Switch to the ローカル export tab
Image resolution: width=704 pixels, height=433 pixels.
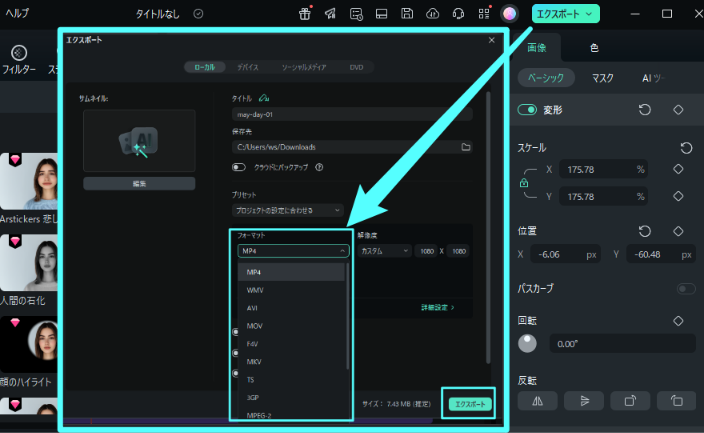tap(205, 67)
